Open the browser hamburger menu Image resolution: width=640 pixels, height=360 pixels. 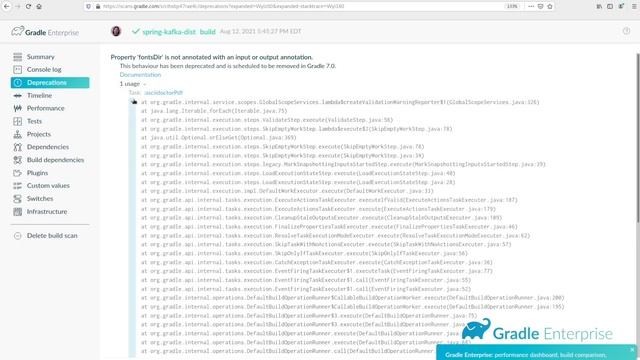[634, 7]
